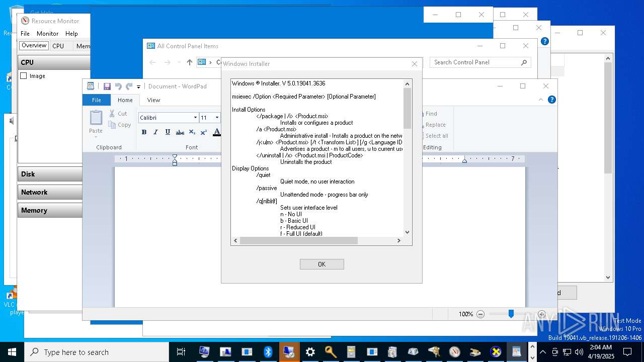Viewport: 644px width, 362px height.
Task: Undo in the WordPad quick access toolbar
Action: point(118,86)
